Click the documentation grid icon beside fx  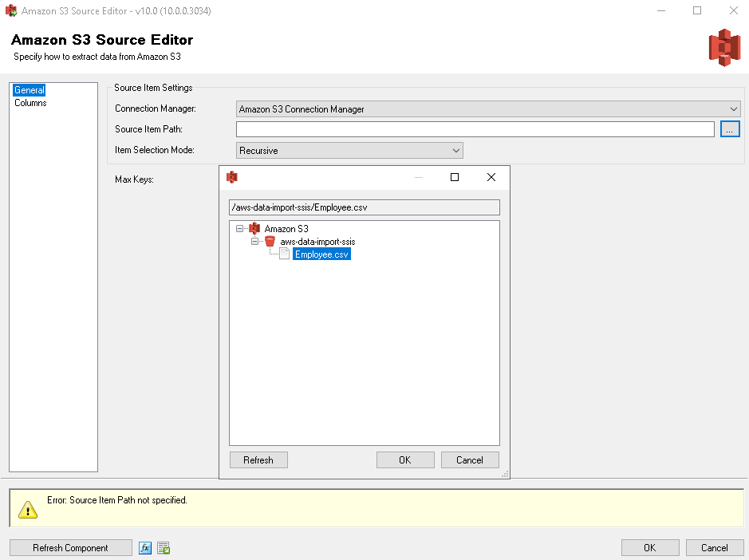click(164, 548)
